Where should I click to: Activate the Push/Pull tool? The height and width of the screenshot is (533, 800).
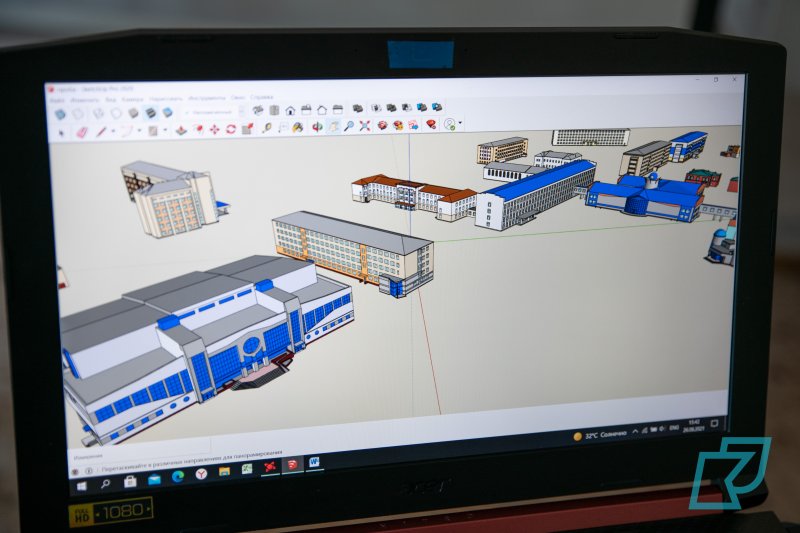click(x=181, y=129)
